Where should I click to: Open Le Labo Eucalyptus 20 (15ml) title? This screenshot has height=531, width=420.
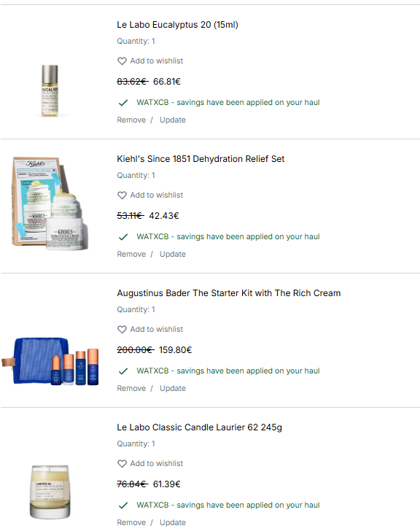pyautogui.click(x=177, y=25)
